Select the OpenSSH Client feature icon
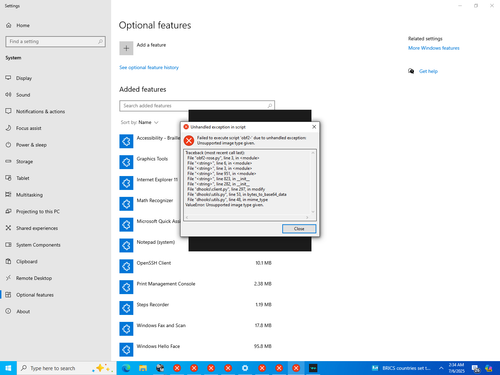Viewport: 500px width, 375px height. tap(126, 266)
